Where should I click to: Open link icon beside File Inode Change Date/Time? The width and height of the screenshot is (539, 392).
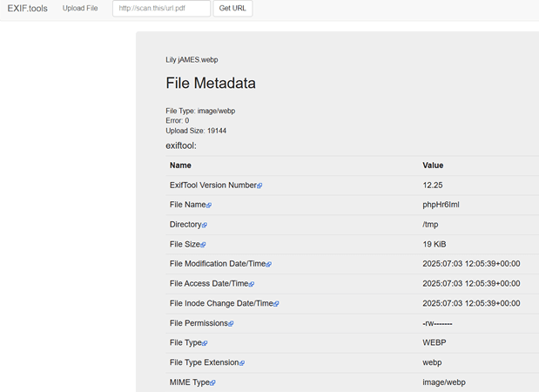[276, 304]
